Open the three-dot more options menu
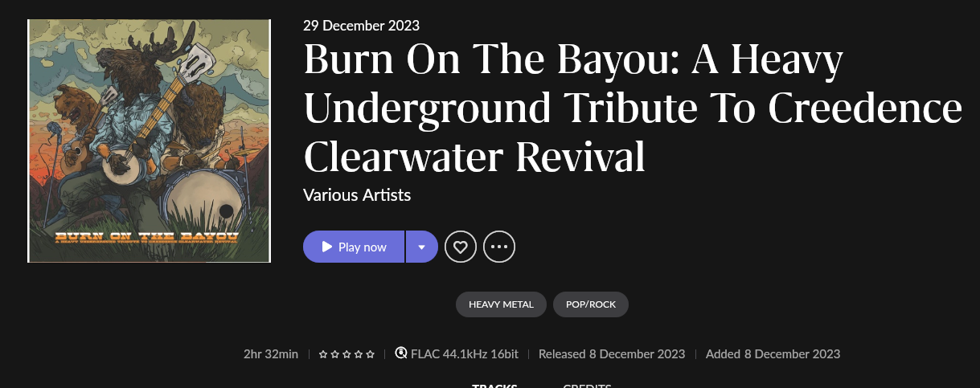 499,247
